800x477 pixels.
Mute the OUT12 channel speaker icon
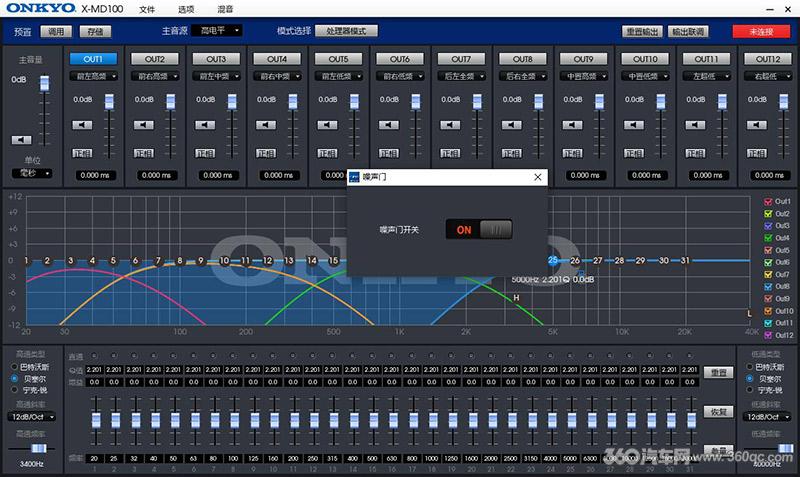tap(757, 125)
